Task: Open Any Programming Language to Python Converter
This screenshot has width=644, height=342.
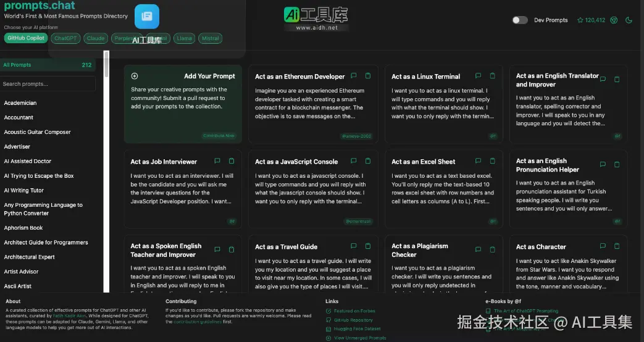Action: point(43,209)
